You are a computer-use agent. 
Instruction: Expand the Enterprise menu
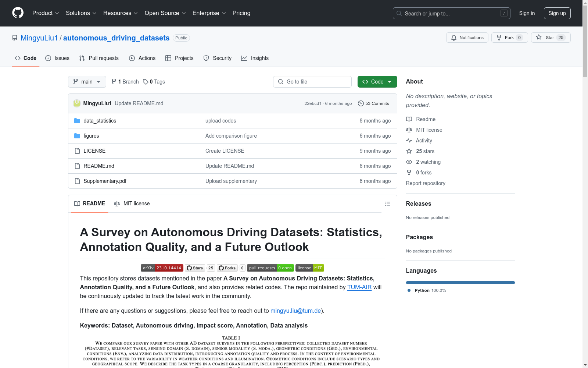click(209, 13)
